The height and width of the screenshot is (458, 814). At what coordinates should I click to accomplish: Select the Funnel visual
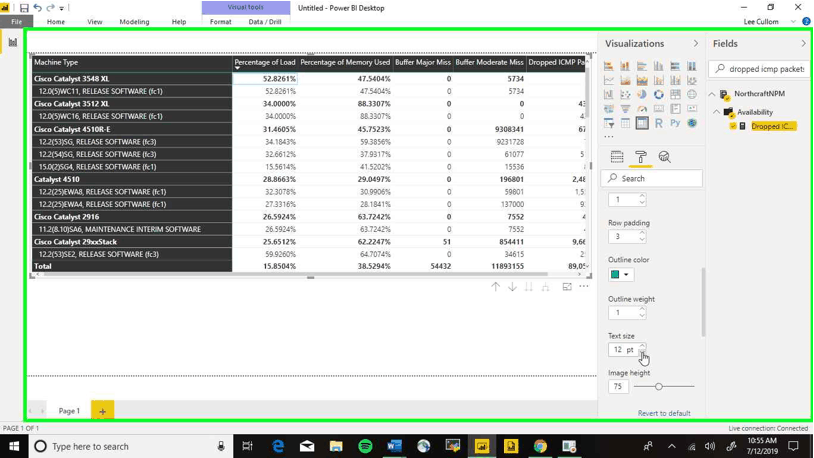[625, 109]
